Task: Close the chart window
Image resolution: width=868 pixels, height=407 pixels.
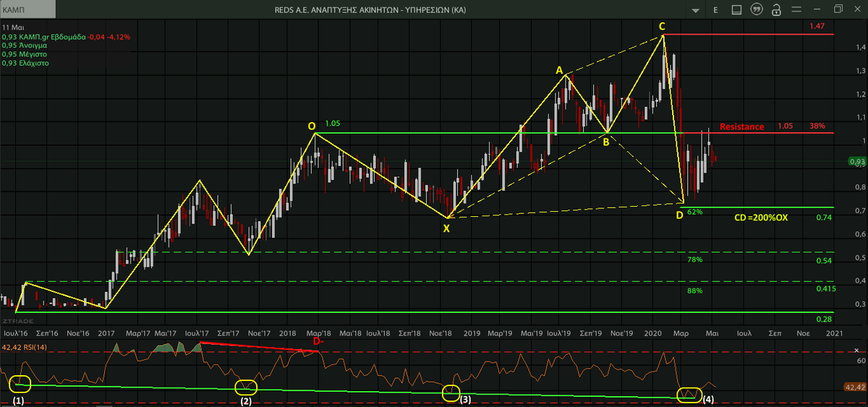Action: tap(858, 10)
